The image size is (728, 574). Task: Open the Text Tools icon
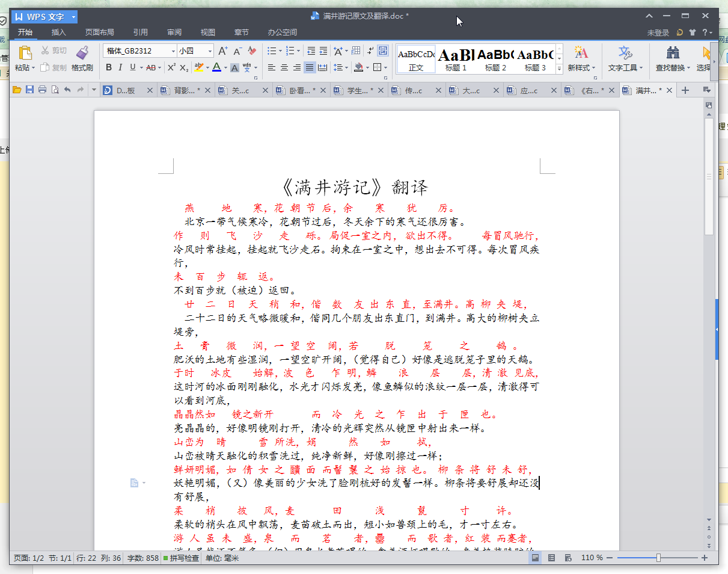click(x=625, y=53)
